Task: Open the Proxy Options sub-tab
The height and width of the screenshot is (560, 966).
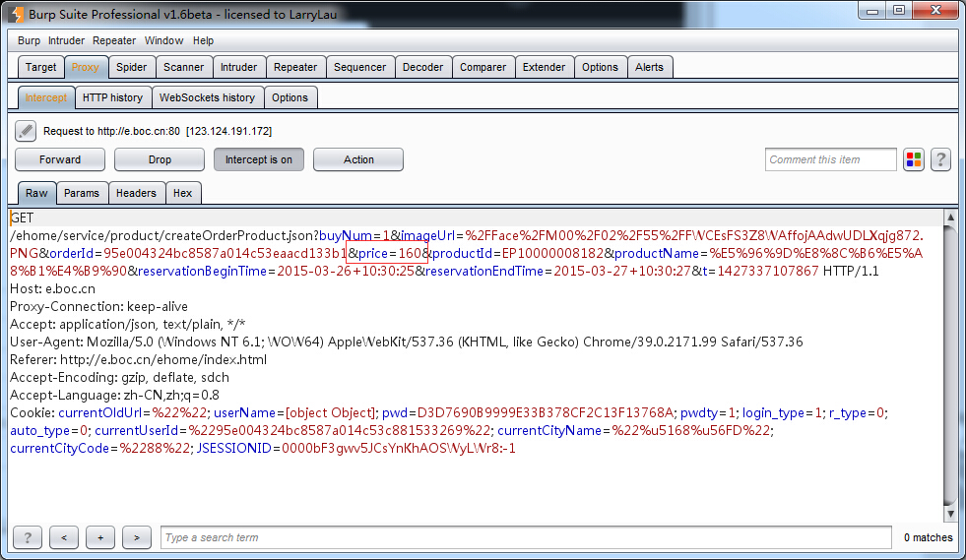Action: [290, 97]
